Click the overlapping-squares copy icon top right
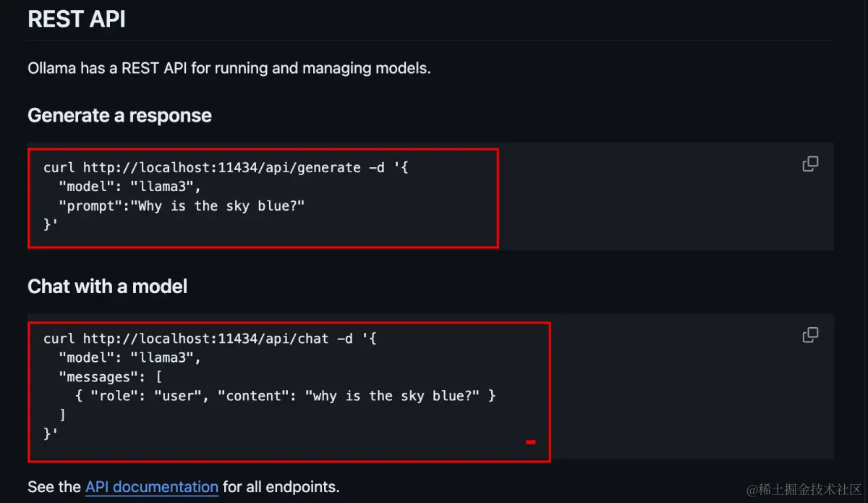 click(809, 164)
